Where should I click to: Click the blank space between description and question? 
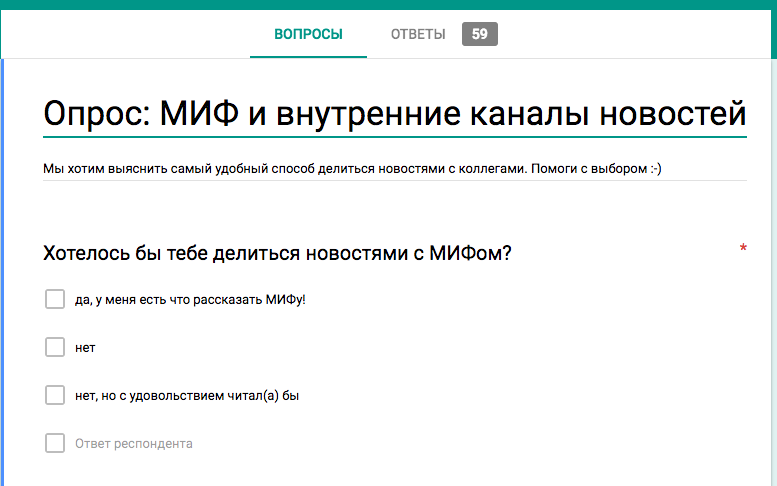click(394, 208)
